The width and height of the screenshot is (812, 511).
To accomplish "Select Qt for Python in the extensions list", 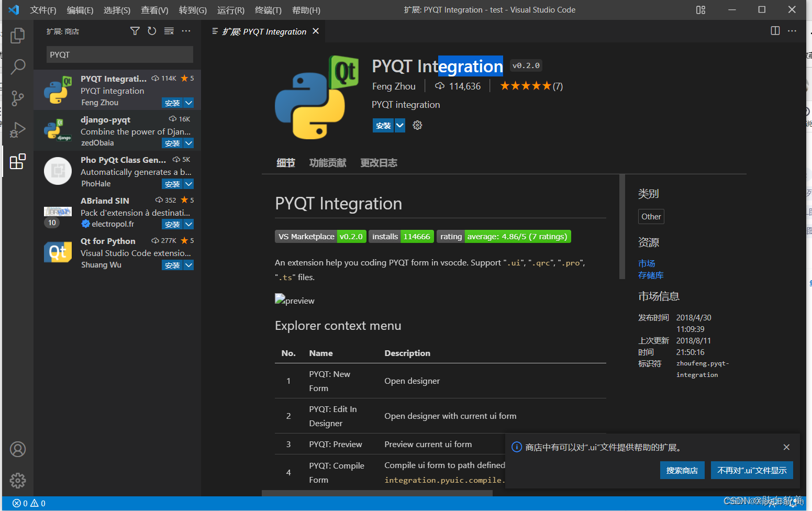I will point(117,252).
